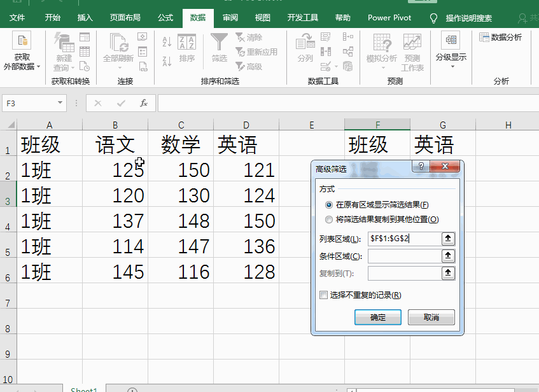Select row 4 header
This screenshot has width=539, height=392.
pyautogui.click(x=8, y=220)
